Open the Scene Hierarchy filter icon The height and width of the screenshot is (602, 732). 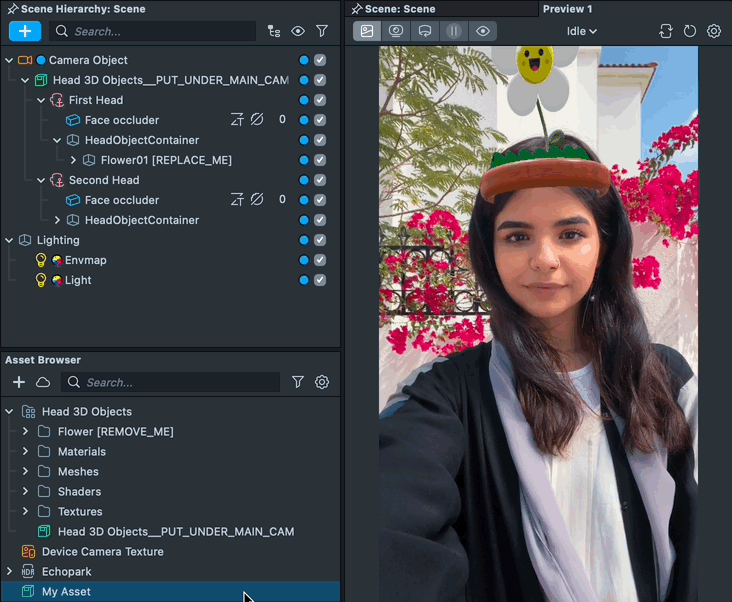coord(322,31)
